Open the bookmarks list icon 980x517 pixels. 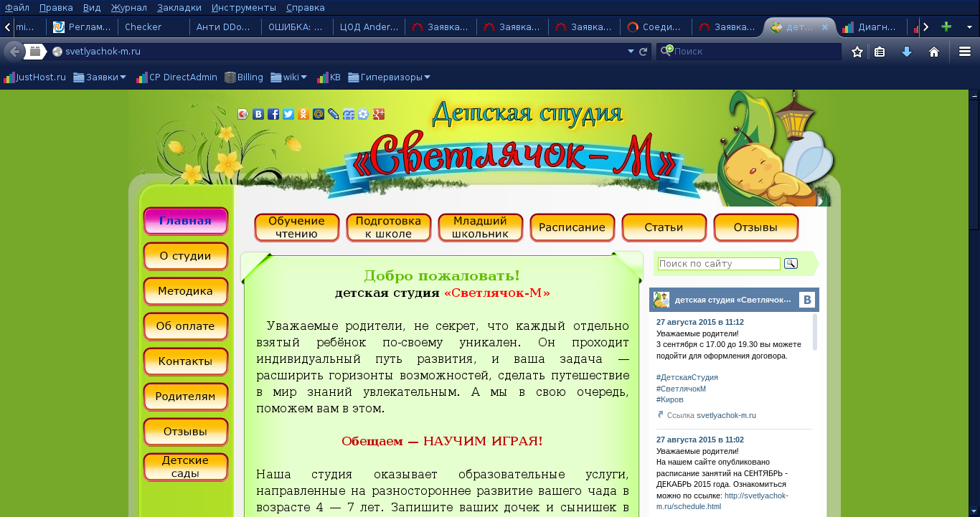coord(880,52)
